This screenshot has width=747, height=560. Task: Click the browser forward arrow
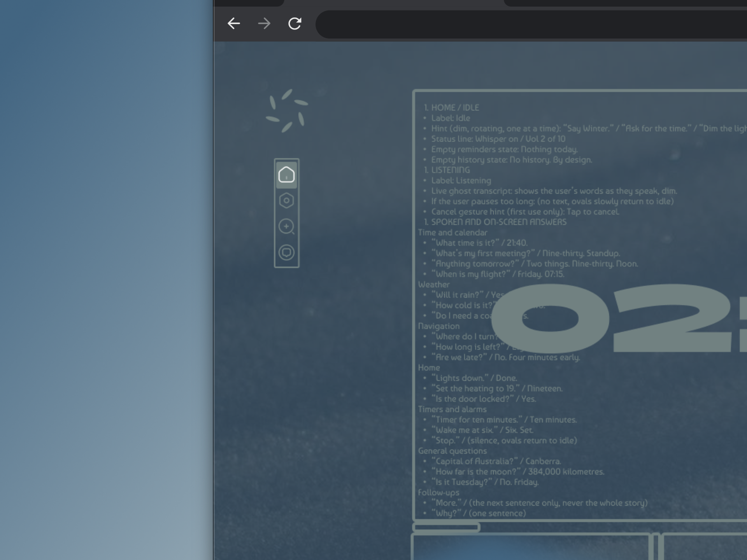tap(264, 23)
